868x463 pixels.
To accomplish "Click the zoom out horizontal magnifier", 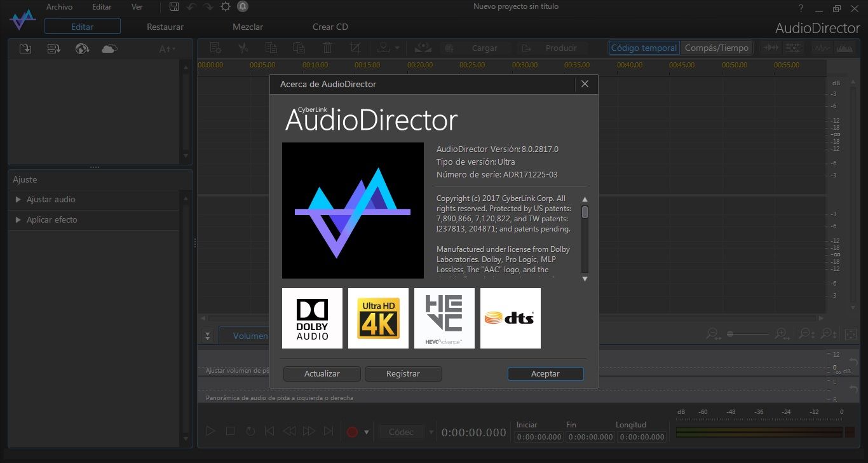I will 714,334.
